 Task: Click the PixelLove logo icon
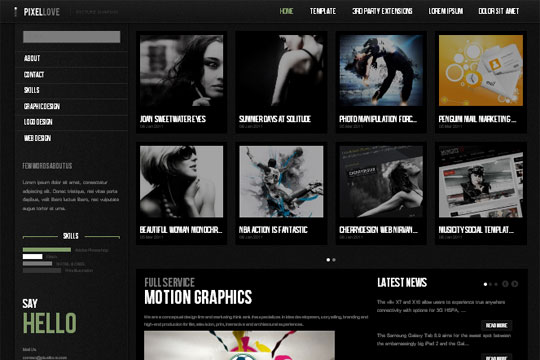tap(15, 12)
